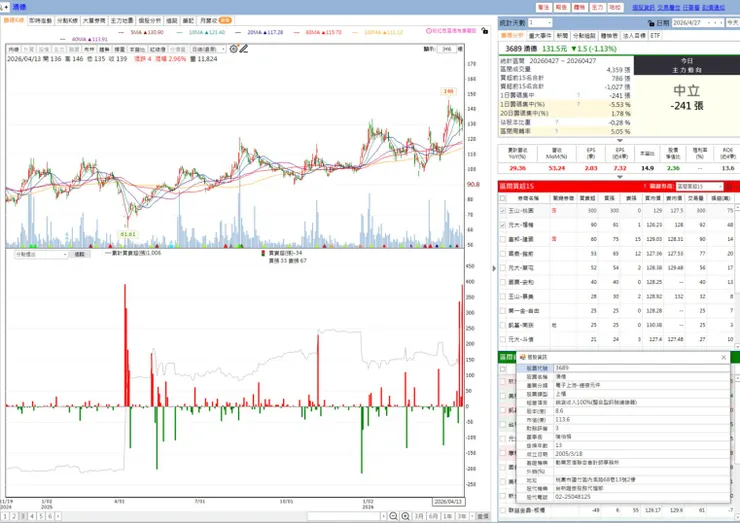
Task: Click the 描配 button beside indicator dropdown
Action: tap(79, 254)
